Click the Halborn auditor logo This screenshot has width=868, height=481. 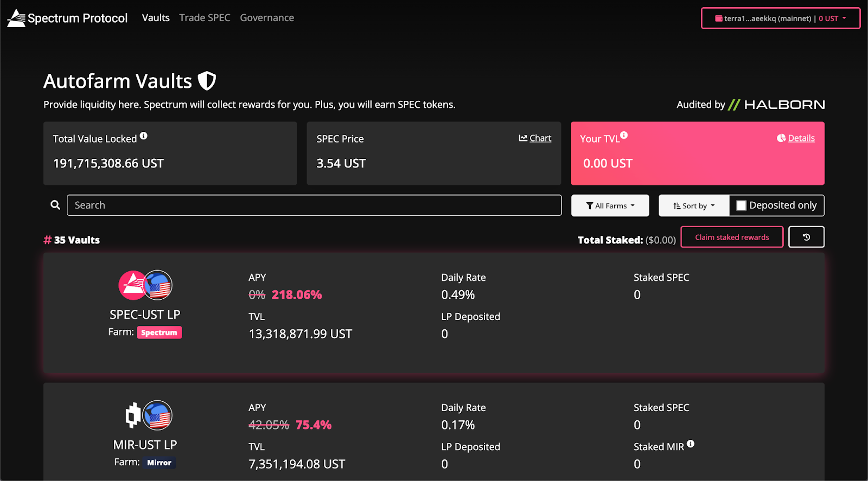click(776, 105)
